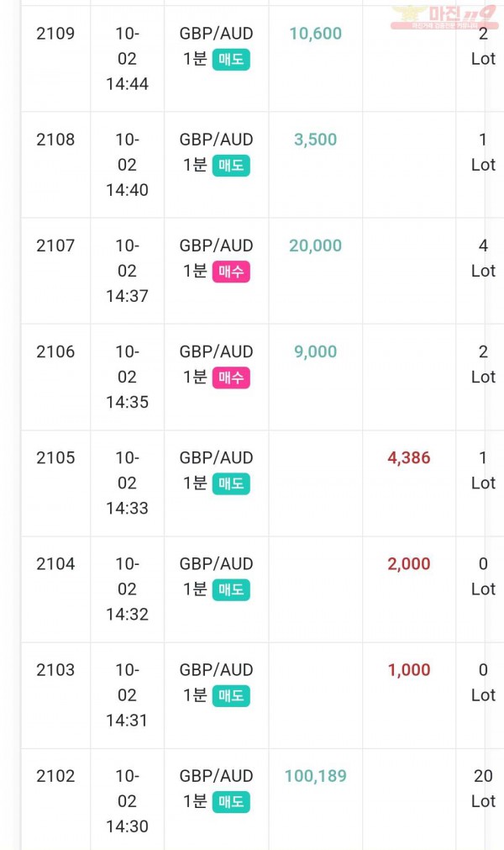Image resolution: width=504 pixels, height=850 pixels.
Task: Click the 매도 badge in row 2109
Action: point(231,60)
